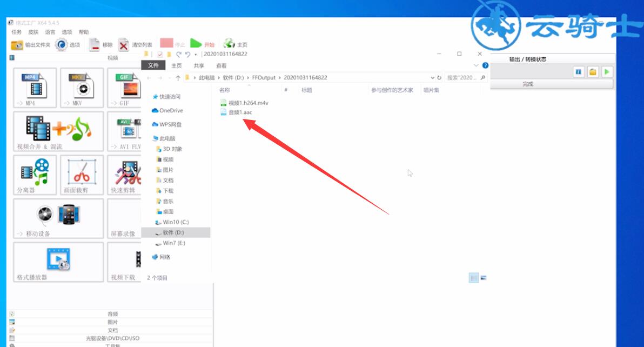Click the Explorer refresh button
644x347 pixels.
[x=439, y=78]
